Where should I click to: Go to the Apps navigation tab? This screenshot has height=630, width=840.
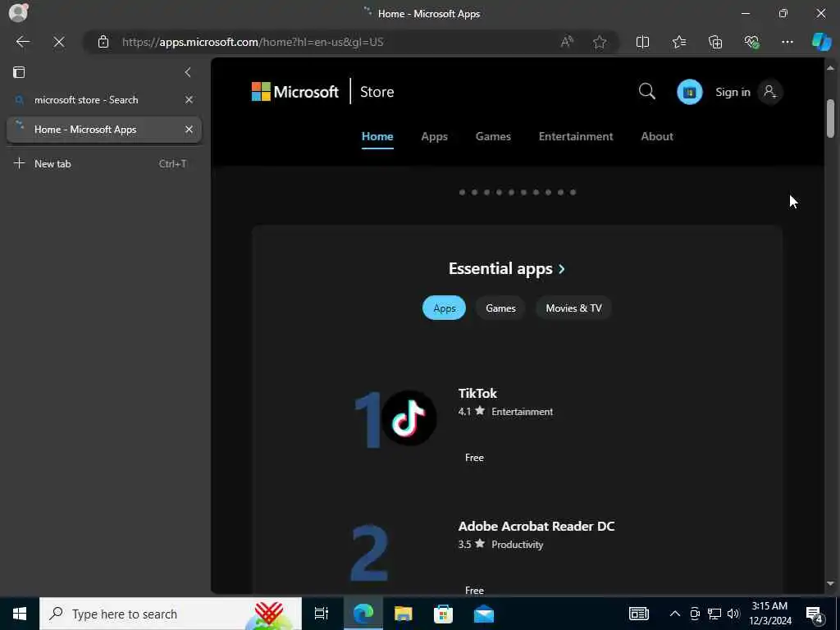click(434, 137)
